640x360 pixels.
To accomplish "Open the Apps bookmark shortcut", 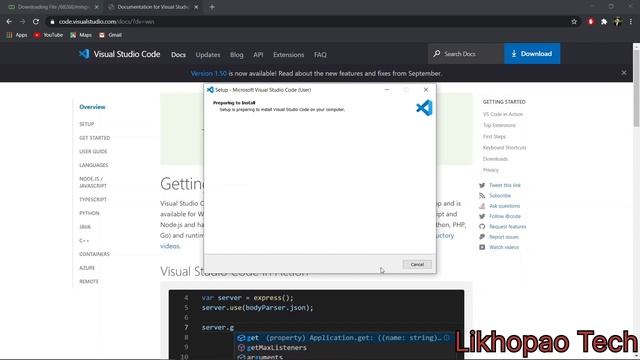I will (x=17, y=35).
